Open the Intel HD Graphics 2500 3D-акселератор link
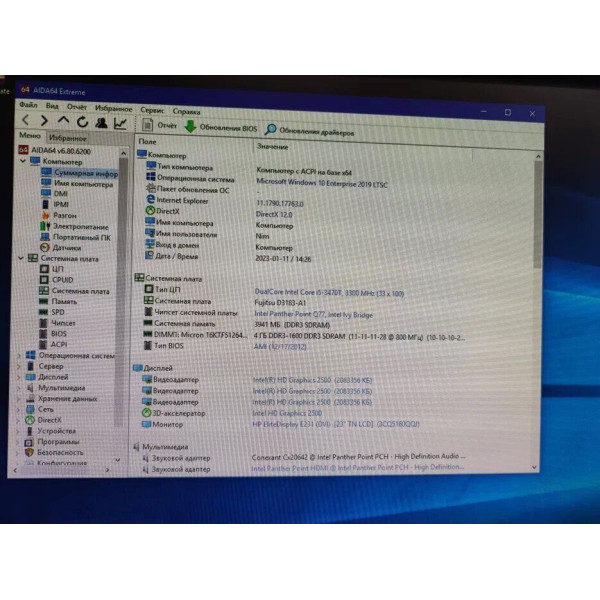The width and height of the screenshot is (600, 600). pyautogui.click(x=287, y=413)
